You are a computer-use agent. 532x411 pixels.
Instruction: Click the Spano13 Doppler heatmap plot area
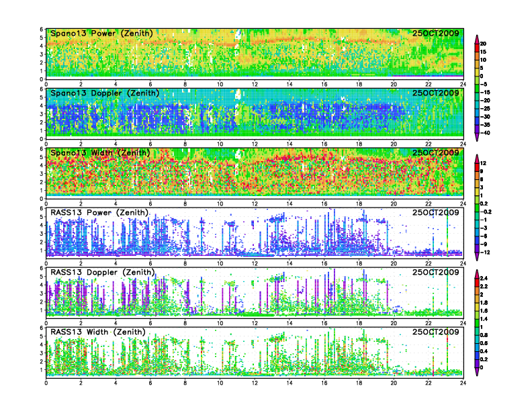coord(255,113)
